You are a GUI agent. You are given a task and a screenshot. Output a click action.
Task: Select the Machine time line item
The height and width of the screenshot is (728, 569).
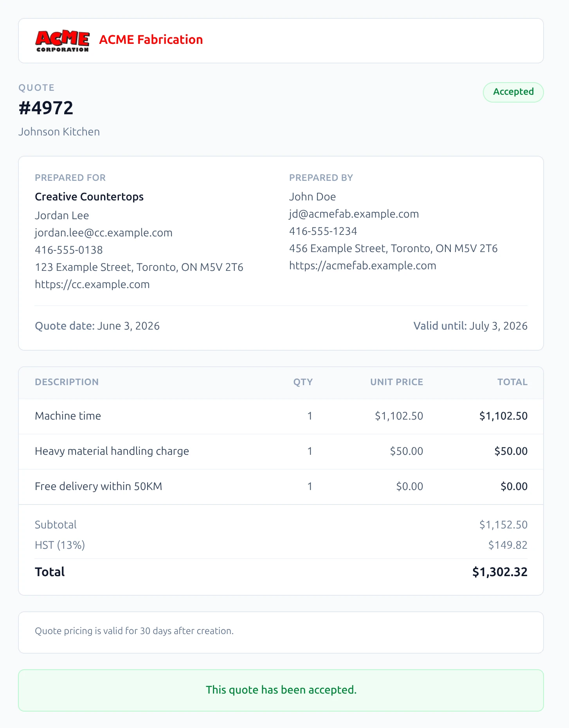point(281,416)
